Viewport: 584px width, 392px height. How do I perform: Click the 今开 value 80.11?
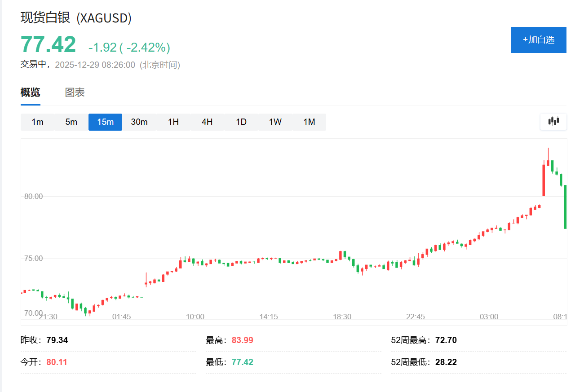[x=57, y=361]
